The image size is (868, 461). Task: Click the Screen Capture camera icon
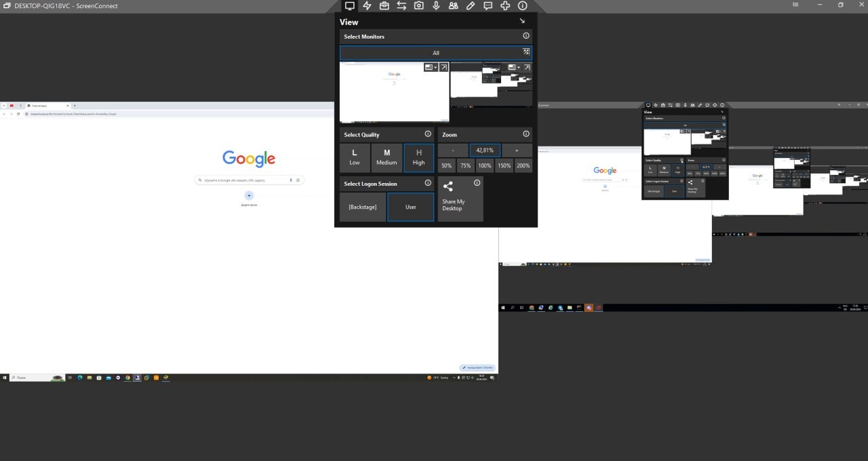pyautogui.click(x=419, y=5)
